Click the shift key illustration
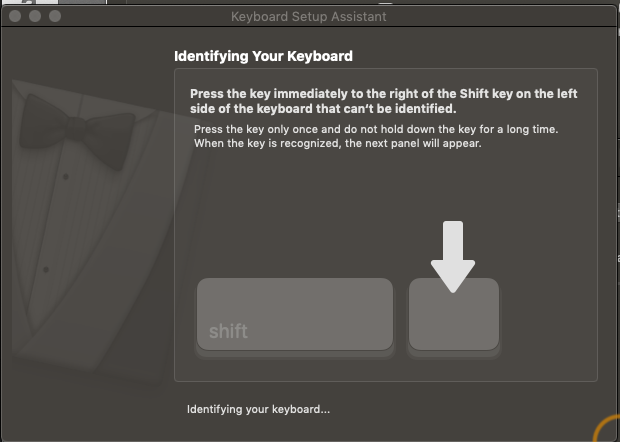This screenshot has width=620, height=442. [295, 315]
